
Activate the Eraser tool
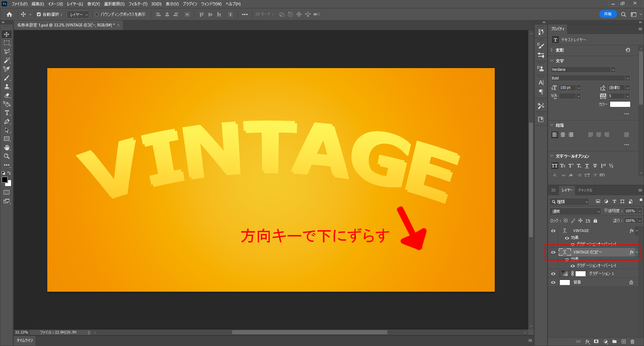click(7, 96)
